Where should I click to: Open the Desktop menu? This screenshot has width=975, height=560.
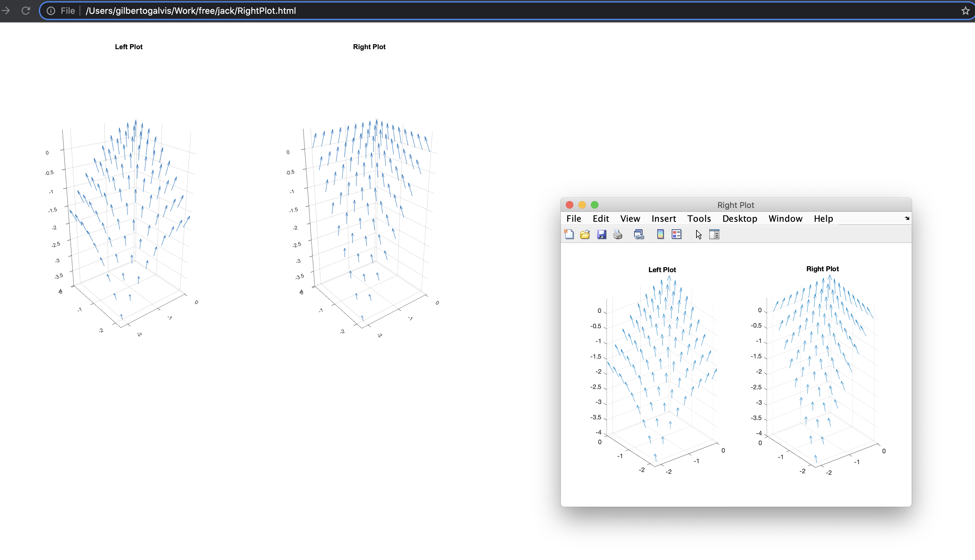[x=739, y=219]
